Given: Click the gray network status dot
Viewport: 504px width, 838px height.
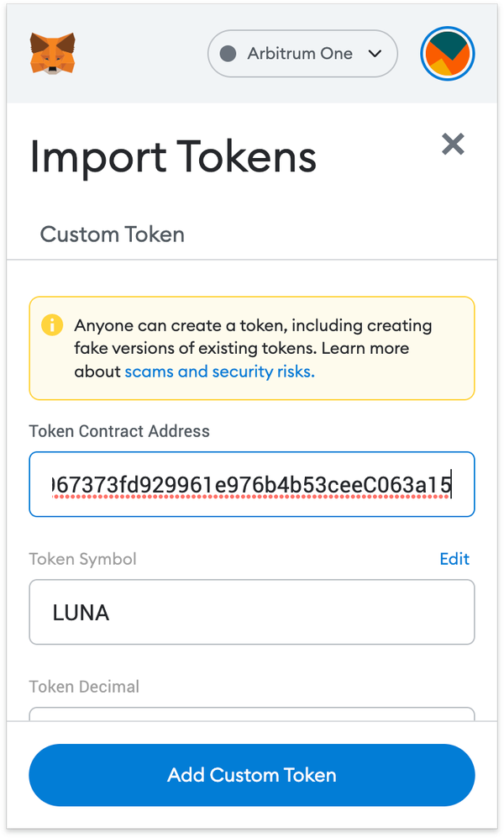Looking at the screenshot, I should pyautogui.click(x=228, y=54).
